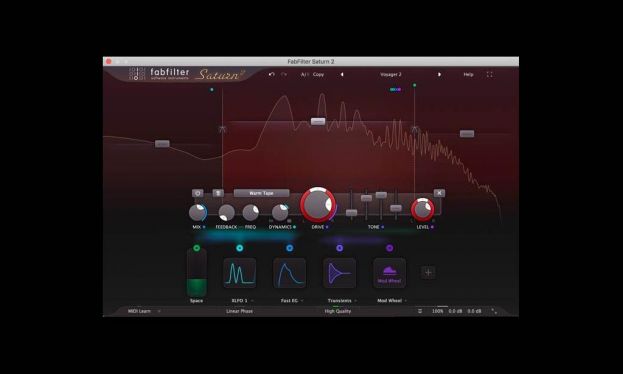Click the modulation dot next to Tone
The width and height of the screenshot is (623, 374).
[x=383, y=227]
